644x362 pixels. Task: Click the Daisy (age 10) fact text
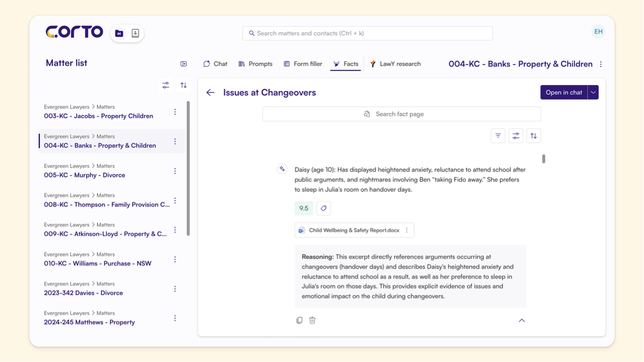[410, 180]
